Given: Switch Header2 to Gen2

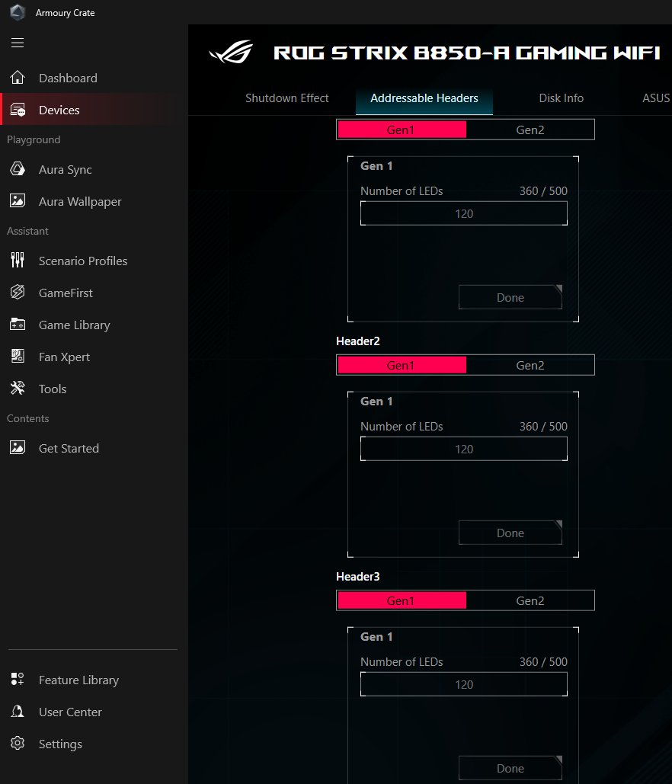Looking at the screenshot, I should click(530, 365).
